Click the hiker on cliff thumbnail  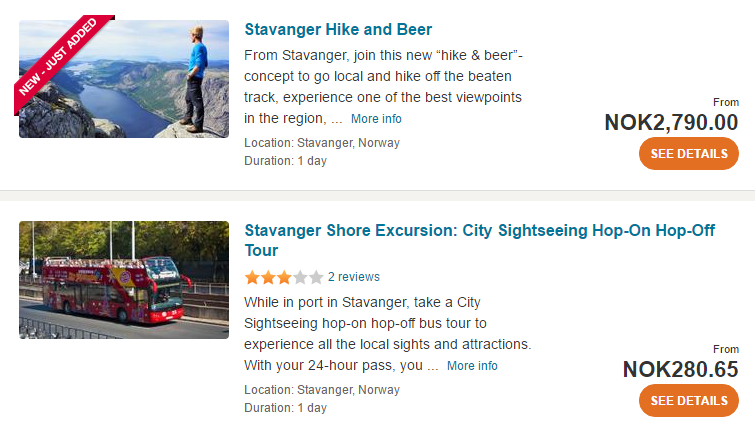(124, 79)
